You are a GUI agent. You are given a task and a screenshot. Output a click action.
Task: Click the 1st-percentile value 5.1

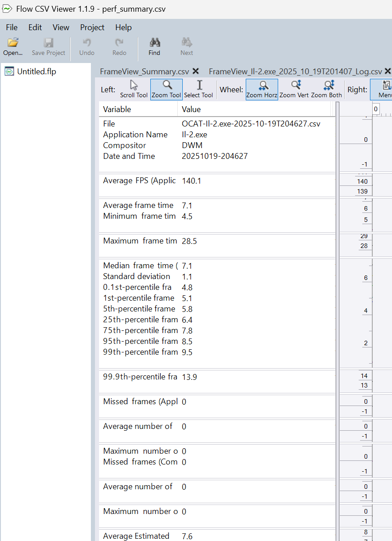(x=187, y=298)
